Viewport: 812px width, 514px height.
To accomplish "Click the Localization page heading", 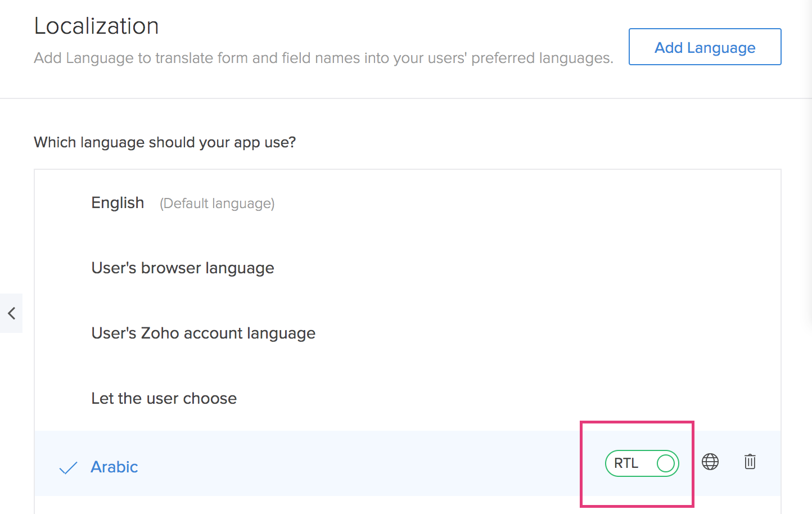I will coord(96,26).
